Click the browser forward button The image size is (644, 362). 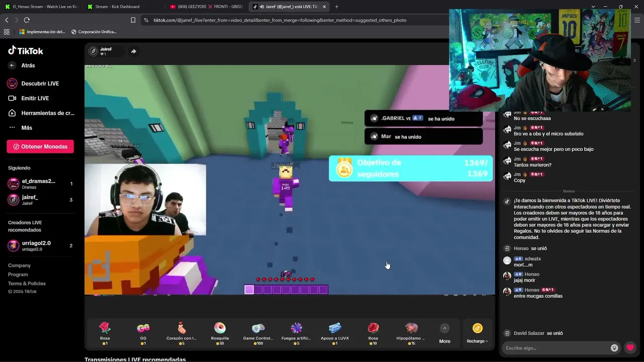[x=17, y=20]
